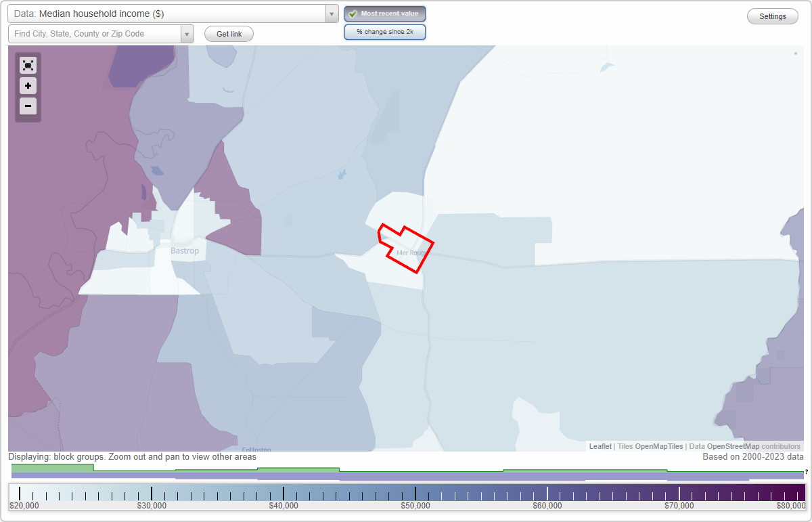
Task: Enable the % change since 2k view
Action: 385,31
